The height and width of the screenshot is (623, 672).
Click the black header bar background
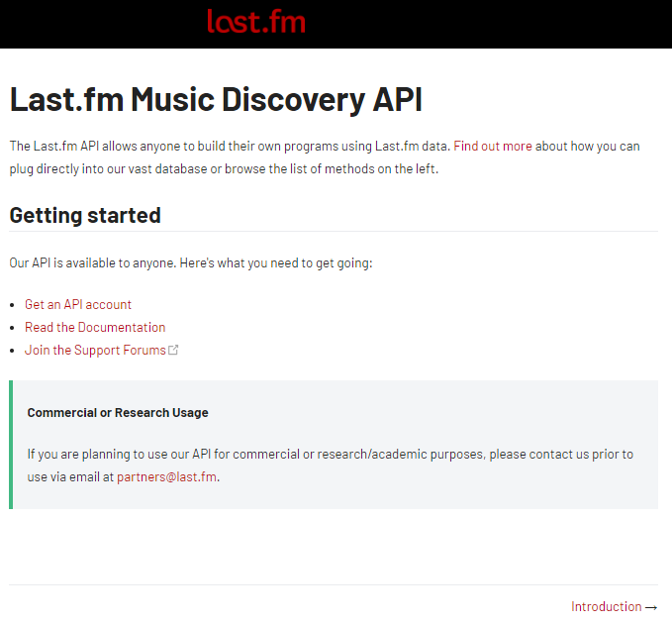tap(495, 24)
